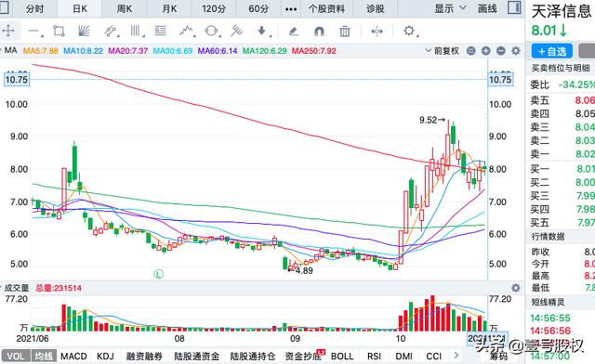Click the +自选 add to watchlist button

[551, 51]
